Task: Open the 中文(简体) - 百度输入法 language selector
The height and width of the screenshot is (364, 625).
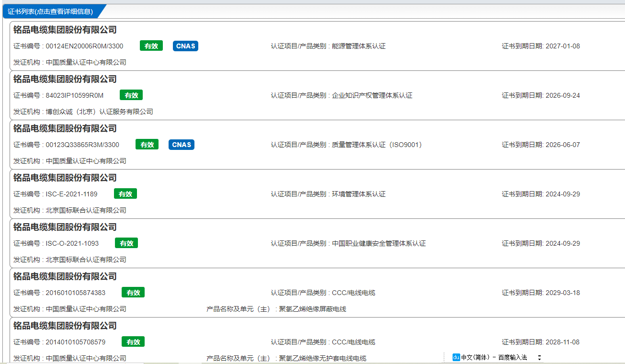Action: [494, 357]
